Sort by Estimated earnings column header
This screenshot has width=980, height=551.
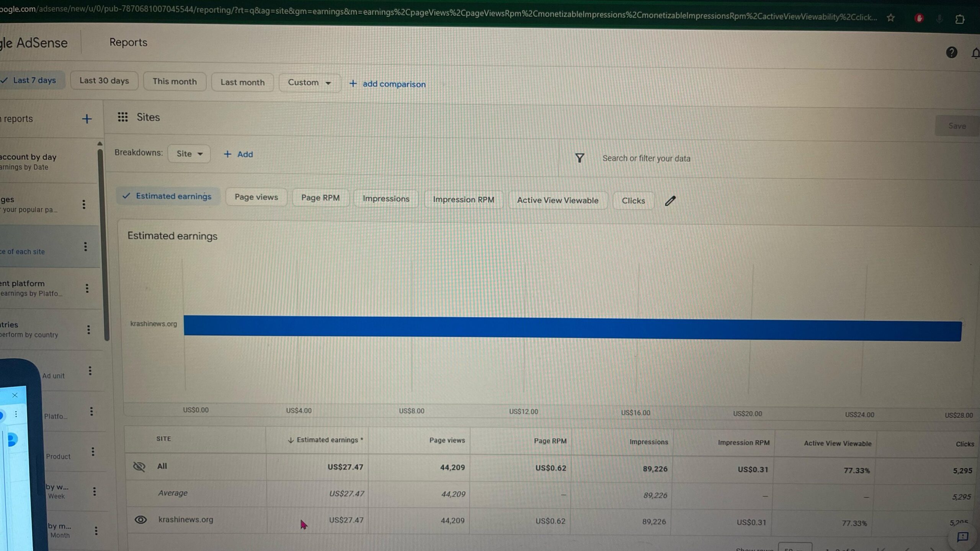(x=325, y=440)
